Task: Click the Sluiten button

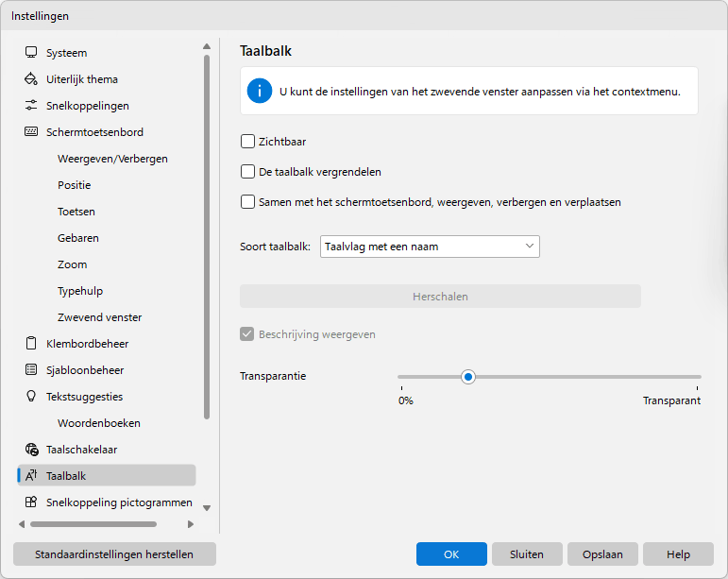Action: (x=527, y=553)
